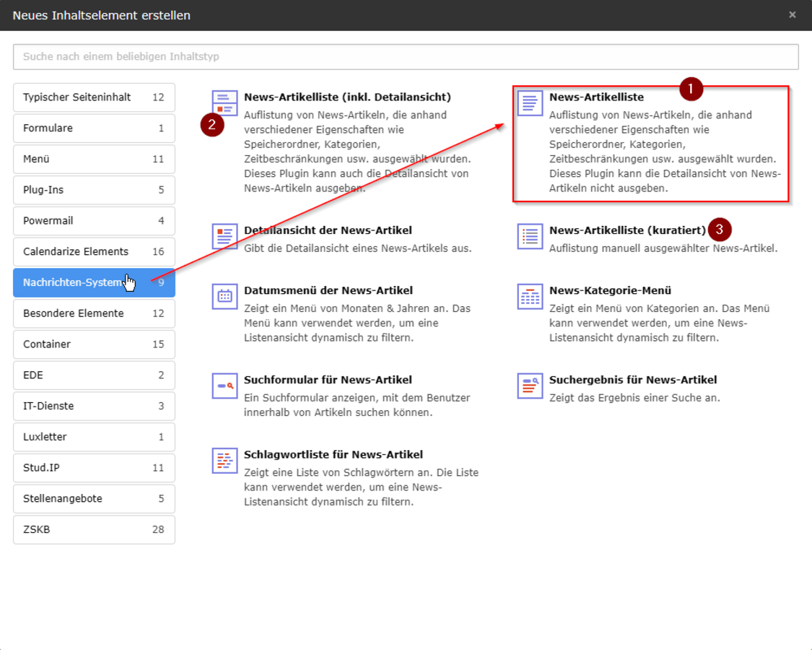The height and width of the screenshot is (650, 812).
Task: Switch to the Formulare category
Action: [94, 129]
